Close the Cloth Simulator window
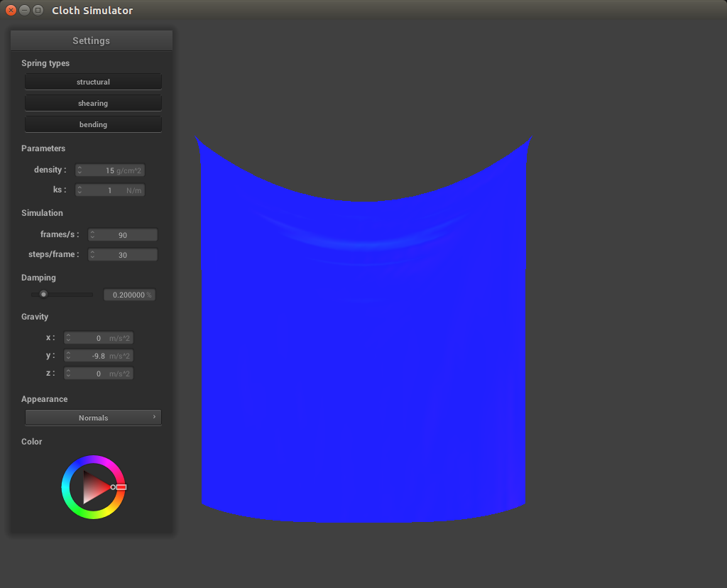 (x=11, y=10)
